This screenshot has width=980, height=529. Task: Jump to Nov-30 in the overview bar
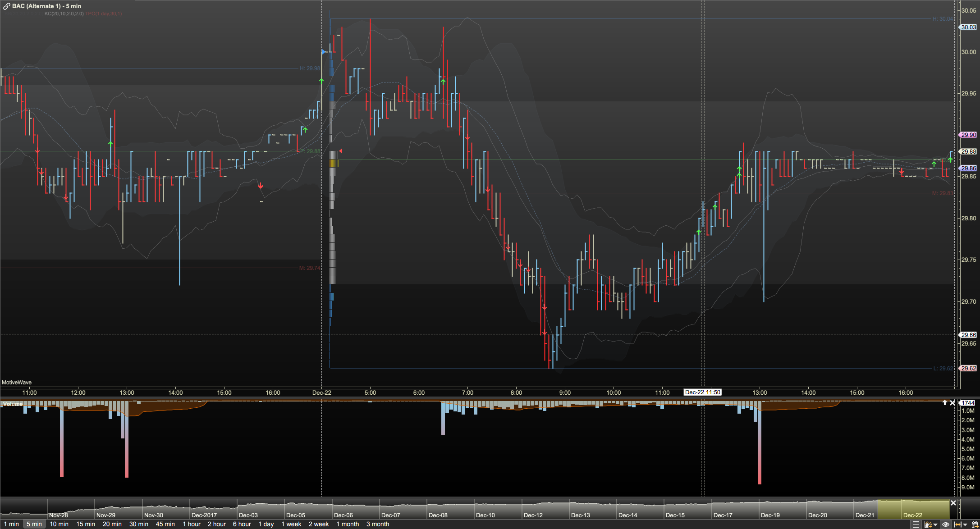(154, 515)
